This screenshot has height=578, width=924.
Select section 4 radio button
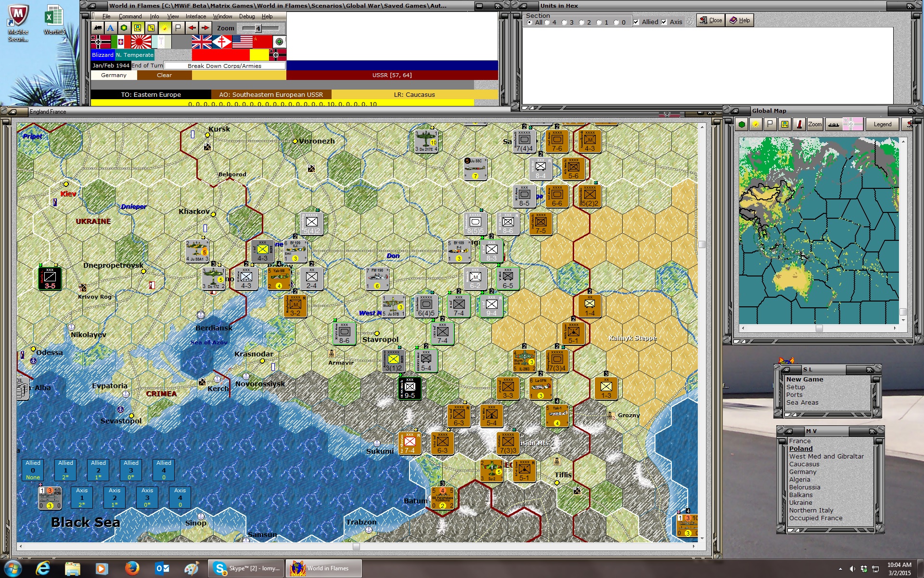point(547,22)
